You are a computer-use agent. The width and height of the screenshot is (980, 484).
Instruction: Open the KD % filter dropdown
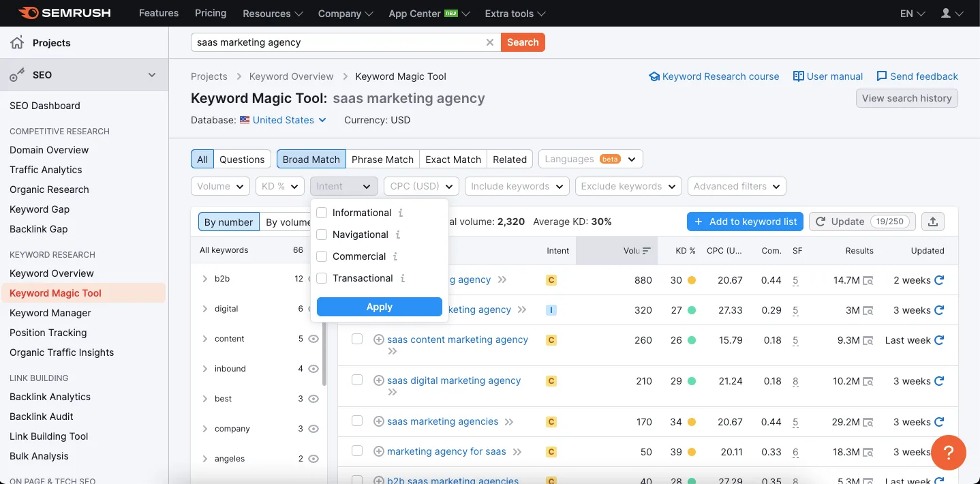click(279, 186)
